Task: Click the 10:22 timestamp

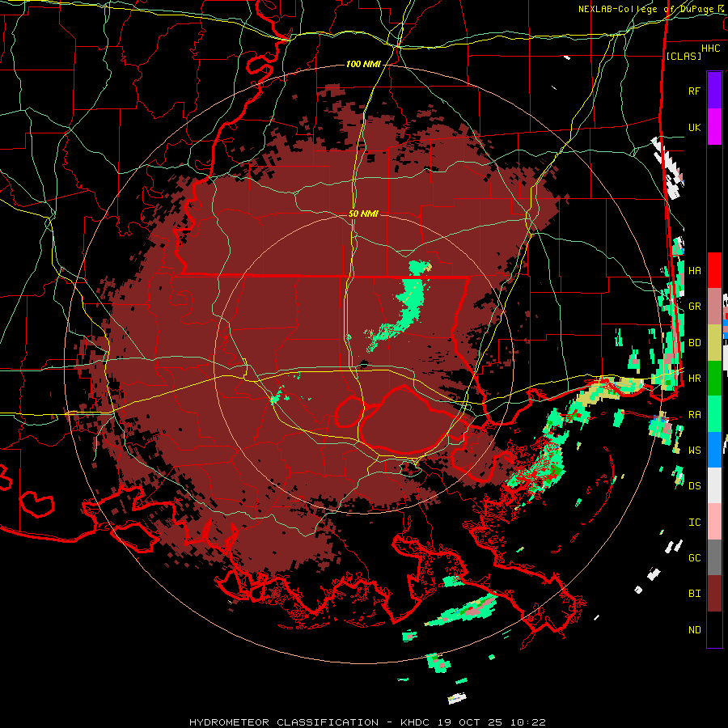Action: pos(528,722)
